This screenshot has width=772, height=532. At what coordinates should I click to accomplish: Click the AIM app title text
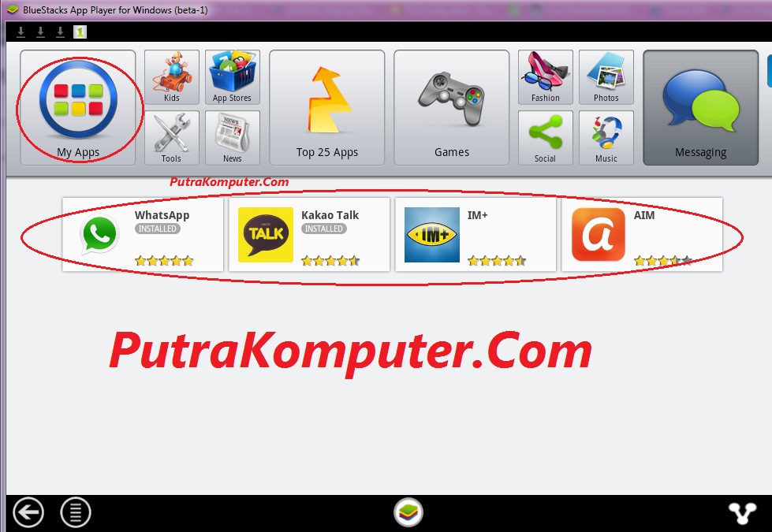pyautogui.click(x=644, y=215)
